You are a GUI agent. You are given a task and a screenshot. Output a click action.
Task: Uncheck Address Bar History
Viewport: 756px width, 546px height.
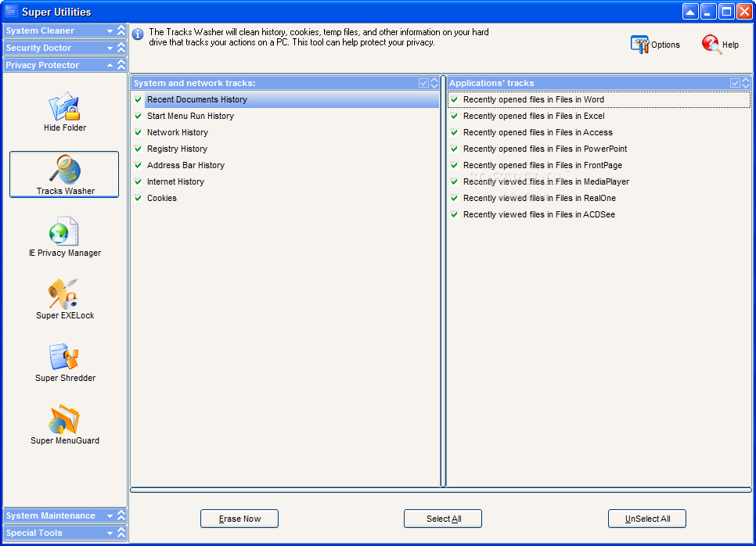click(x=139, y=165)
